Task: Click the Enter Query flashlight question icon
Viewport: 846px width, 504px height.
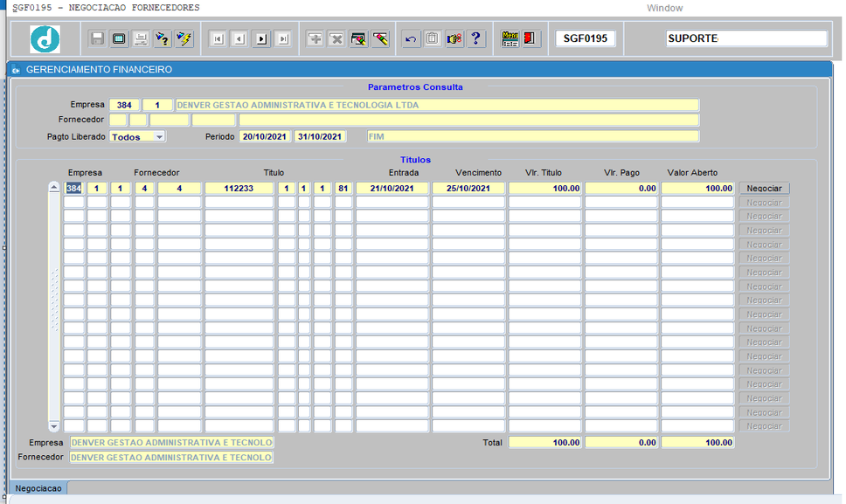Action: tap(163, 38)
